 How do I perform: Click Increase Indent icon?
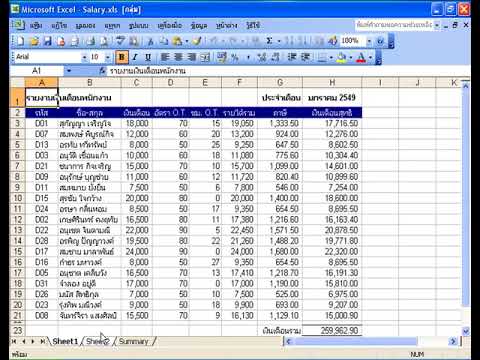point(305,57)
